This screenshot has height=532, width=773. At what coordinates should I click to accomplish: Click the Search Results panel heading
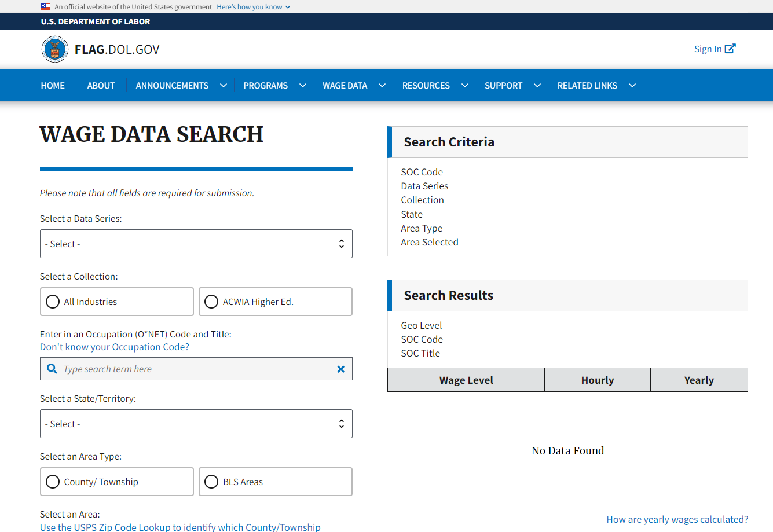(x=449, y=296)
